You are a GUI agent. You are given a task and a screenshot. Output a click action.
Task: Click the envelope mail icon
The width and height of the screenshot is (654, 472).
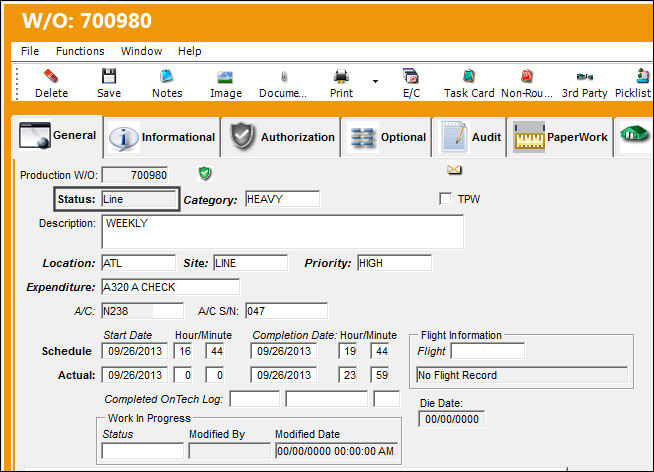click(x=454, y=170)
